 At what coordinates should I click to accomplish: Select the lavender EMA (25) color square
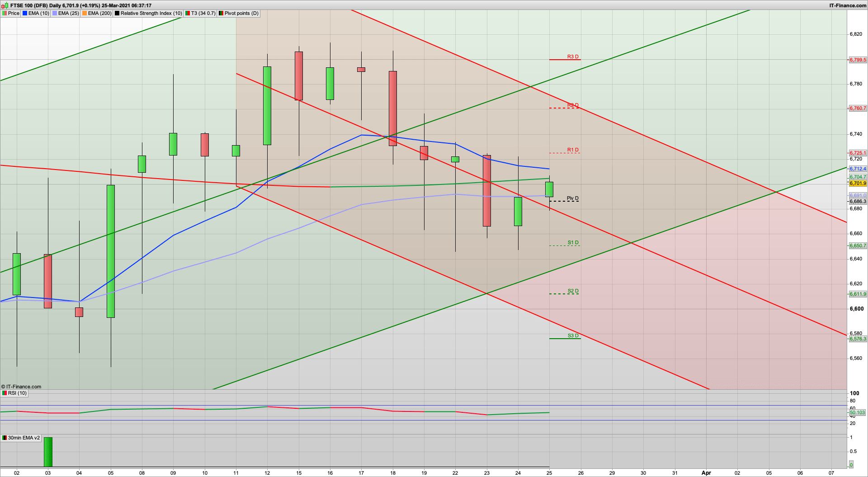[x=54, y=13]
